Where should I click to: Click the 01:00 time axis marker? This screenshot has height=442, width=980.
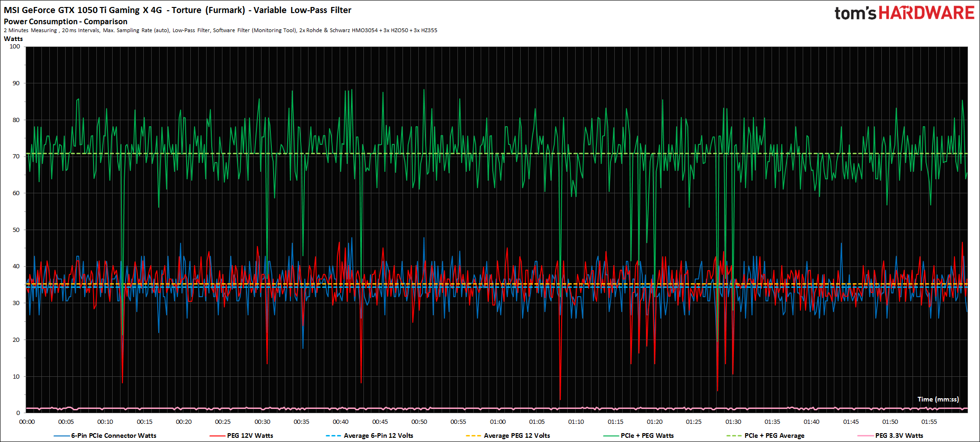click(x=497, y=422)
